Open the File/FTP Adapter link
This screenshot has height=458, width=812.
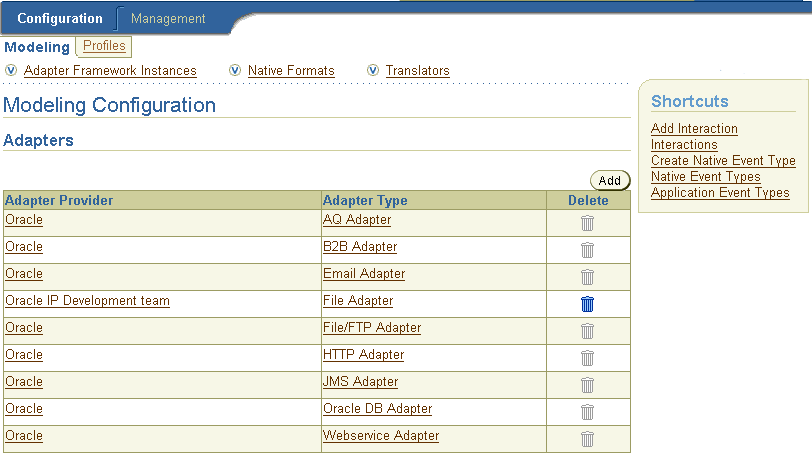pyautogui.click(x=372, y=327)
